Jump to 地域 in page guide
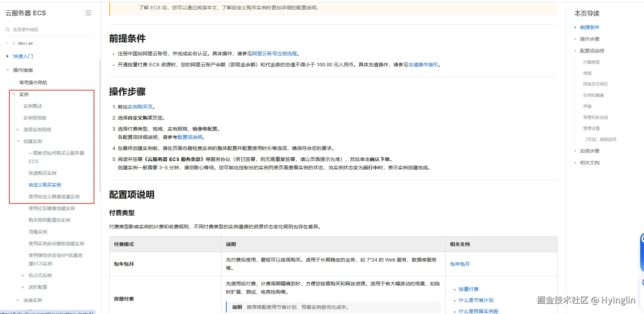644x314 pixels. click(x=587, y=73)
